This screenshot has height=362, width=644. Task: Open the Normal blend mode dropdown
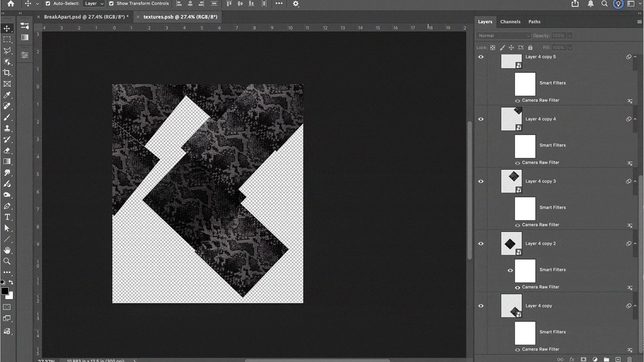tap(503, 36)
